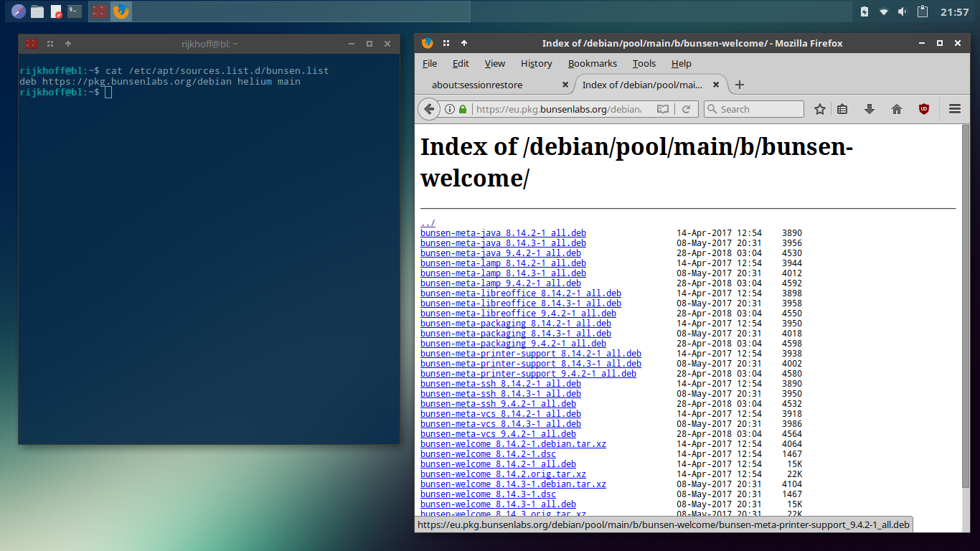Viewport: 980px width, 551px height.
Task: Close the Index of /debian/pool tab
Action: click(x=715, y=85)
